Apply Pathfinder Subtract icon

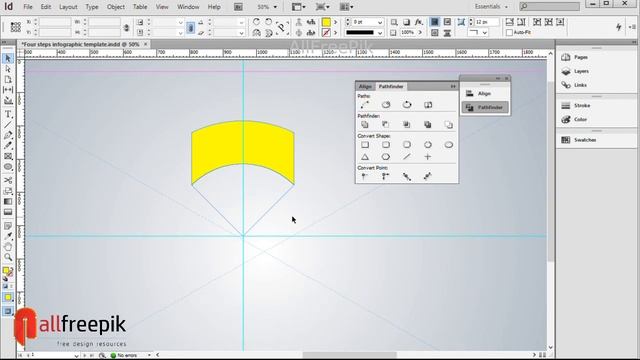386,124
